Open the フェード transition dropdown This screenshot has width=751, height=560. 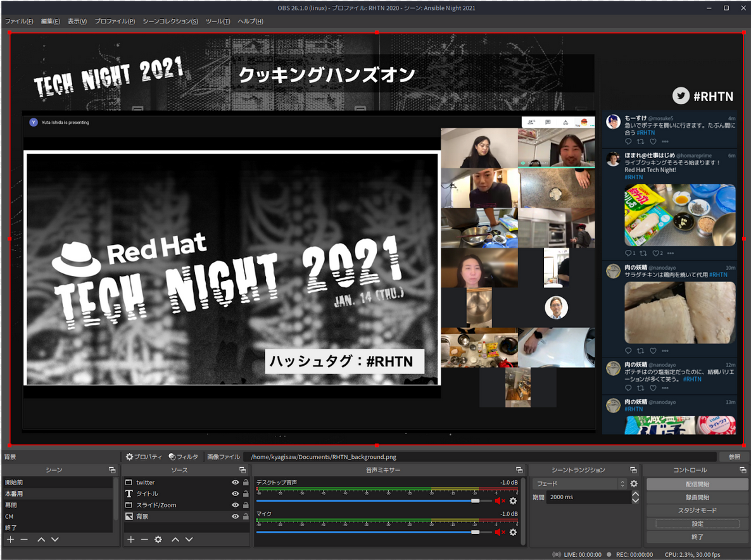[579, 484]
